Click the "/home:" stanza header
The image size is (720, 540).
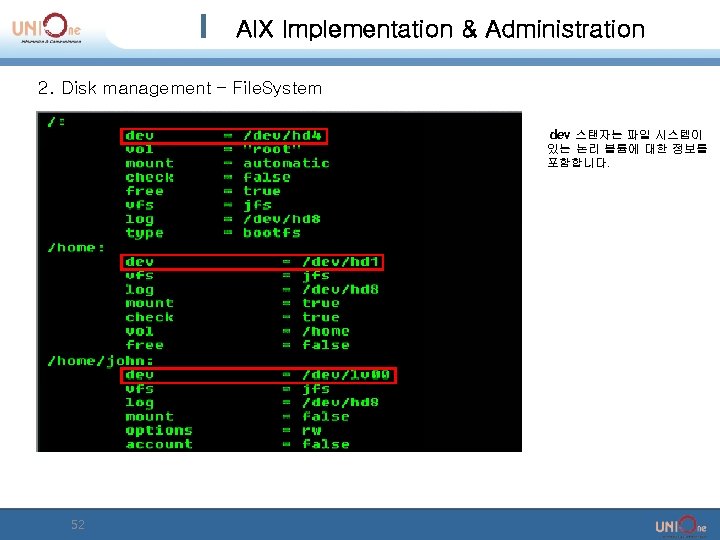(x=76, y=248)
